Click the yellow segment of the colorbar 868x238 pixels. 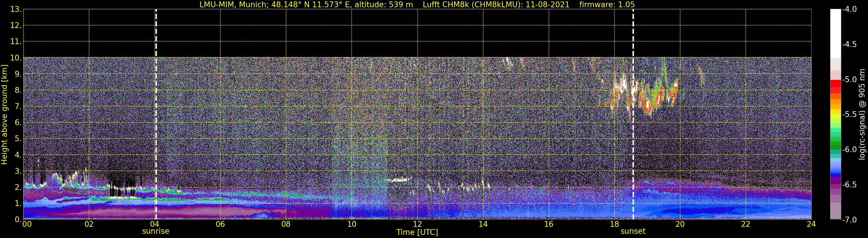tap(835, 112)
